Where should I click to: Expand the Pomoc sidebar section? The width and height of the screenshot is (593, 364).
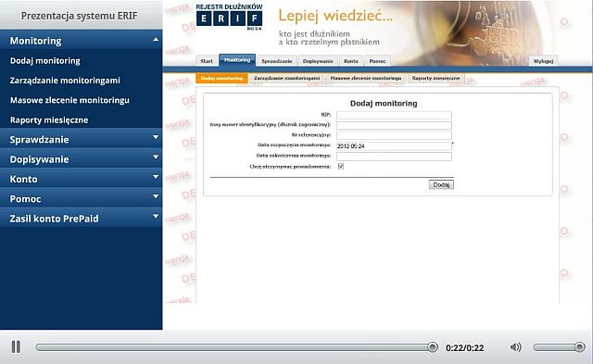click(x=156, y=196)
